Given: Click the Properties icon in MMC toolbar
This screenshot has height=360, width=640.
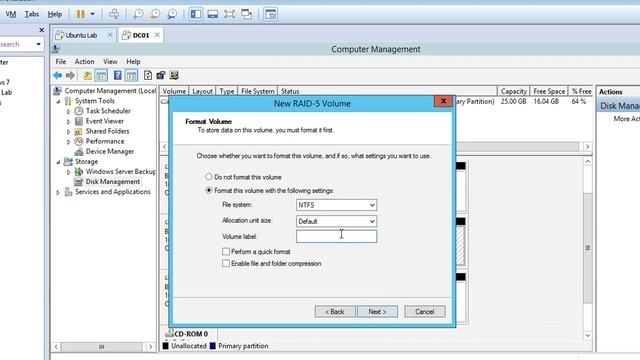Looking at the screenshot, I should [x=161, y=76].
